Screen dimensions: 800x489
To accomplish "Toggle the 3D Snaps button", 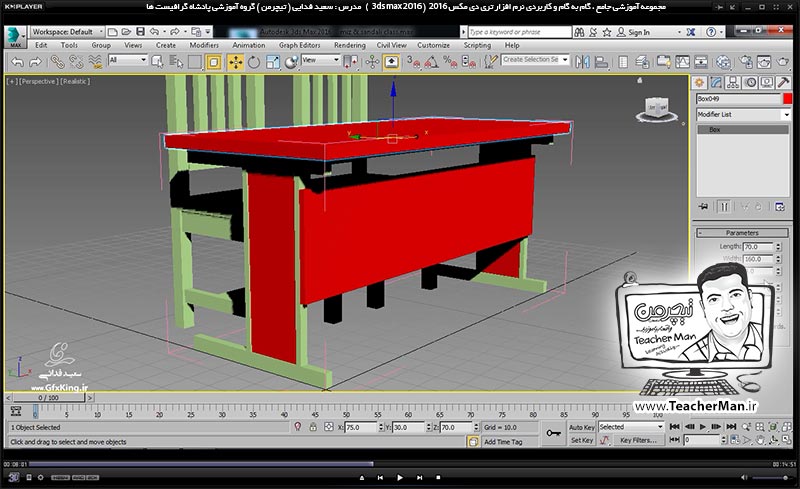I will [413, 62].
